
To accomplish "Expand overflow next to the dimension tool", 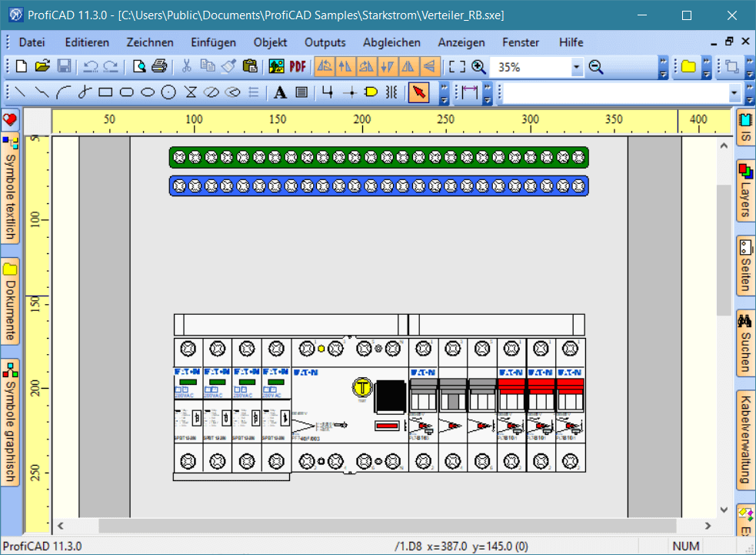I will [488, 92].
